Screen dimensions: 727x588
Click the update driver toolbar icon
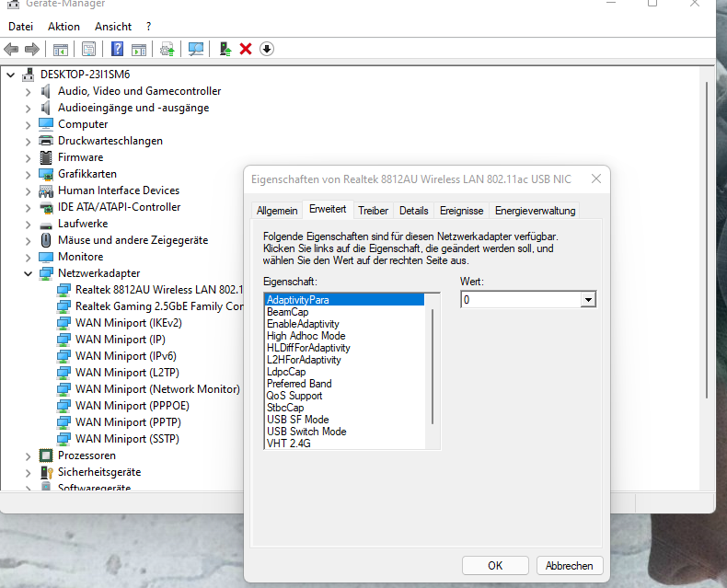(167, 49)
